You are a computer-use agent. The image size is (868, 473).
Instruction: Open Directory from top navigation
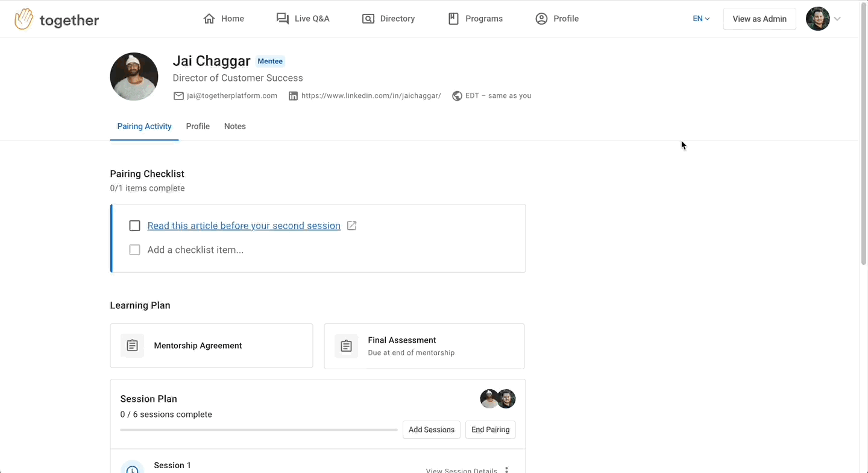tap(388, 19)
